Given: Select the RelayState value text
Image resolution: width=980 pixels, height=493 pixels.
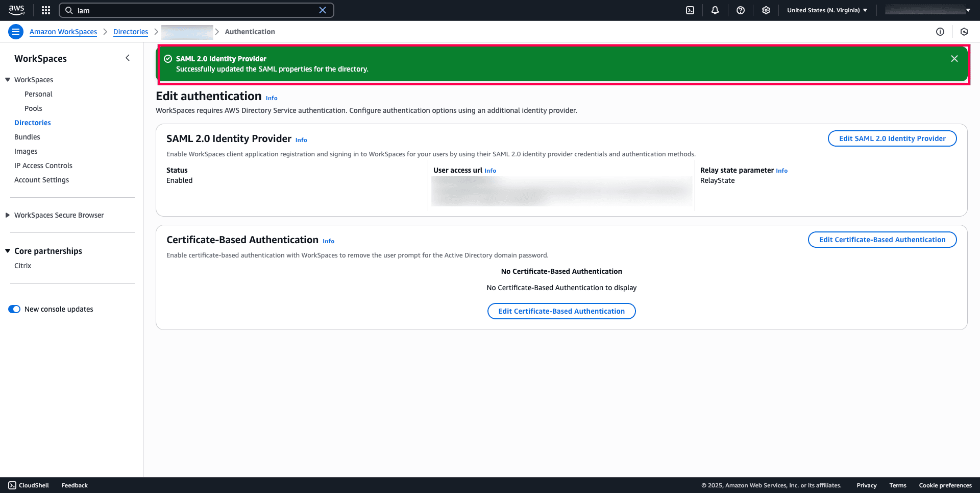Looking at the screenshot, I should tap(718, 180).
